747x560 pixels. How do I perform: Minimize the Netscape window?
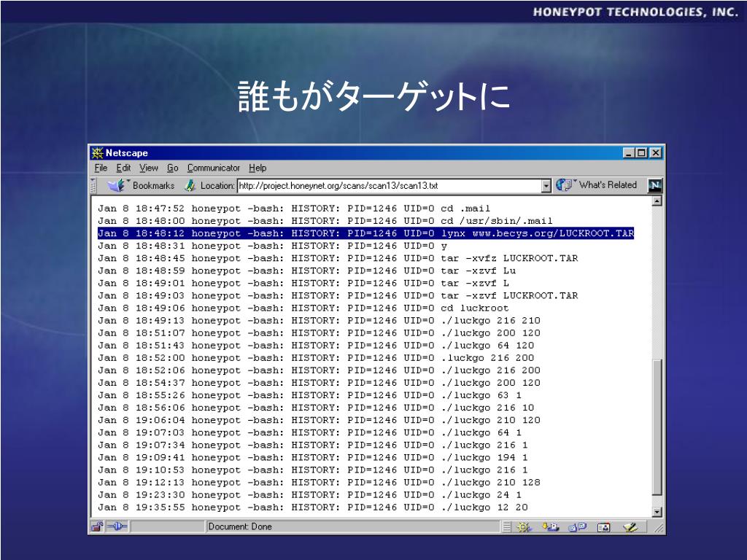(629, 153)
